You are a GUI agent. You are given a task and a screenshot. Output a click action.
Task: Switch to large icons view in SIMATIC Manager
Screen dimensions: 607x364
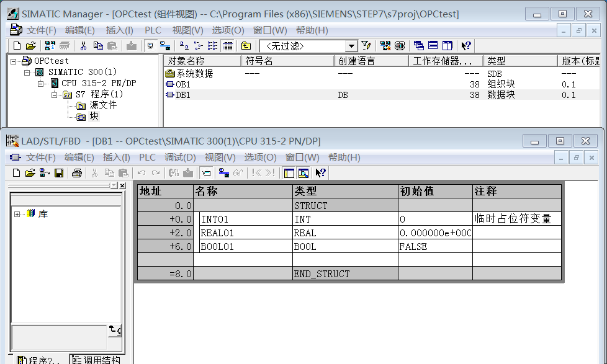click(184, 46)
